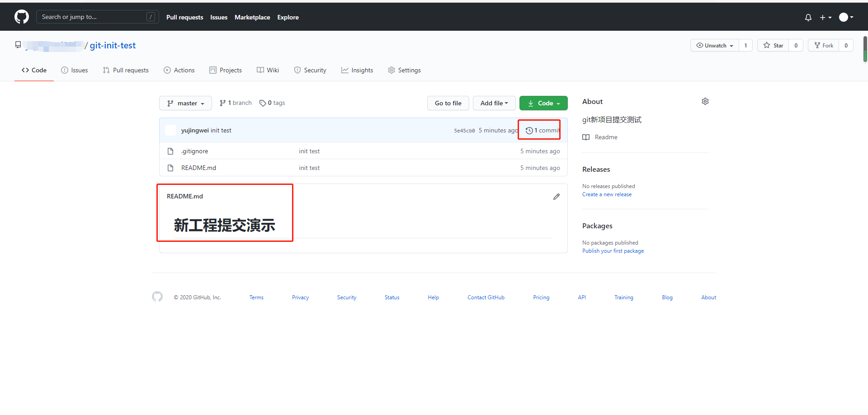Click the Go to file button
868x415 pixels.
[x=448, y=103]
